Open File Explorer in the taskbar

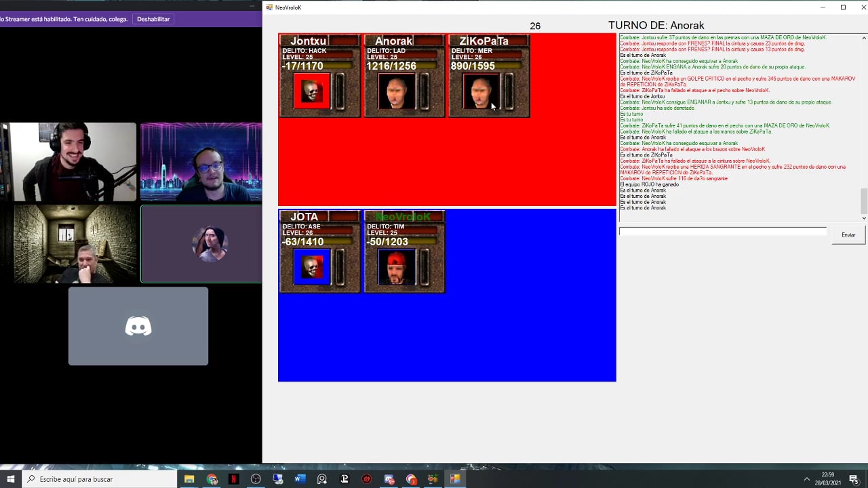[189, 479]
